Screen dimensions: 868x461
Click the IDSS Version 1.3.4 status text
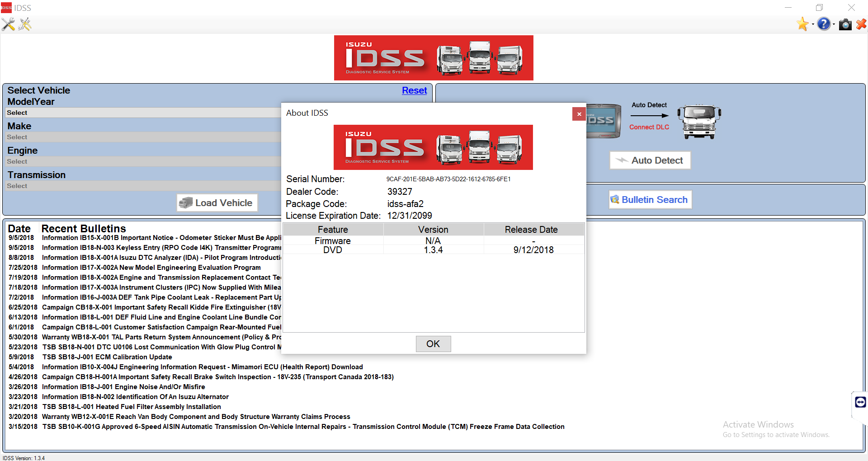24,458
